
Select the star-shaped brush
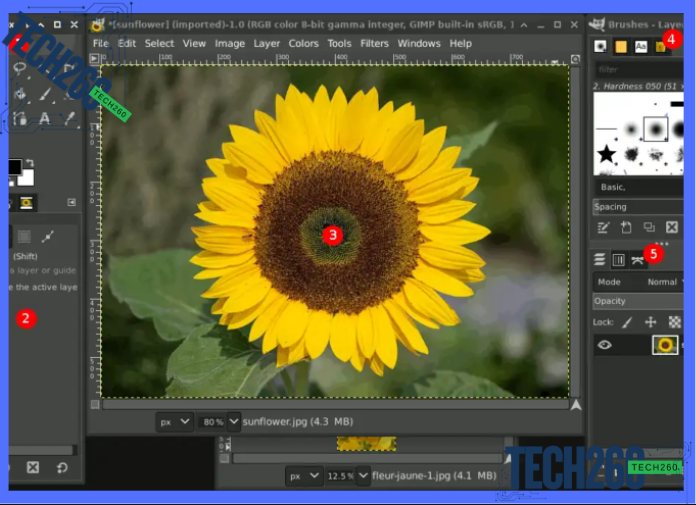(x=606, y=154)
